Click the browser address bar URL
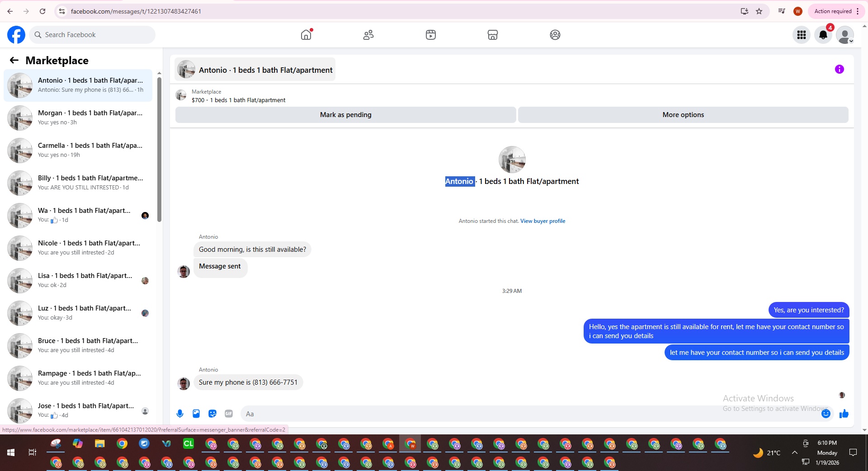 point(136,11)
